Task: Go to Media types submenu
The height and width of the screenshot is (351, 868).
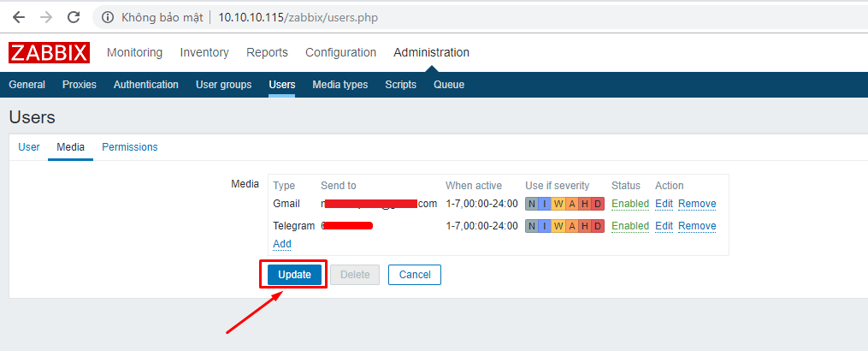Action: pyautogui.click(x=340, y=85)
